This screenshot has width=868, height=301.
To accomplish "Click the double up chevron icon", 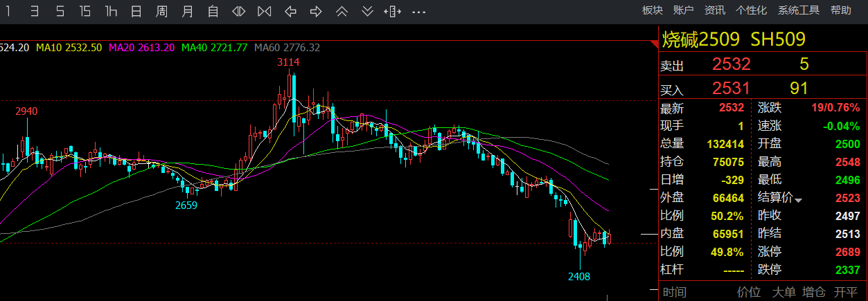I will (x=342, y=11).
